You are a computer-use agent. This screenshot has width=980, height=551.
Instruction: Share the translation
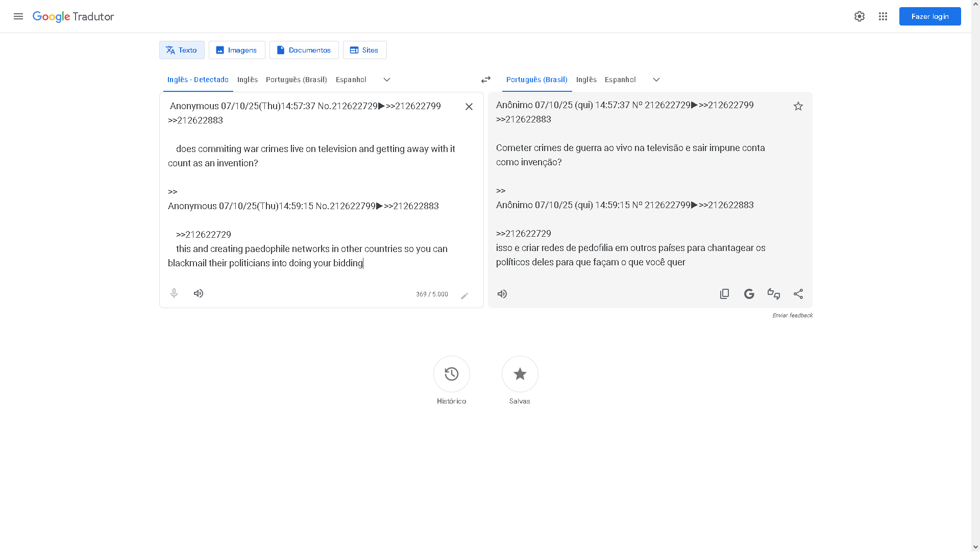coord(798,294)
